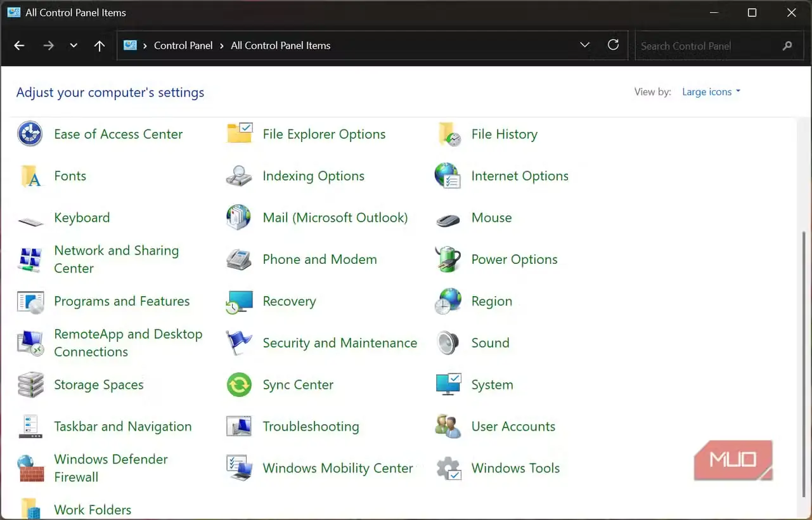Open the Indexing Options magnifier icon
812x520 pixels.
pos(239,176)
